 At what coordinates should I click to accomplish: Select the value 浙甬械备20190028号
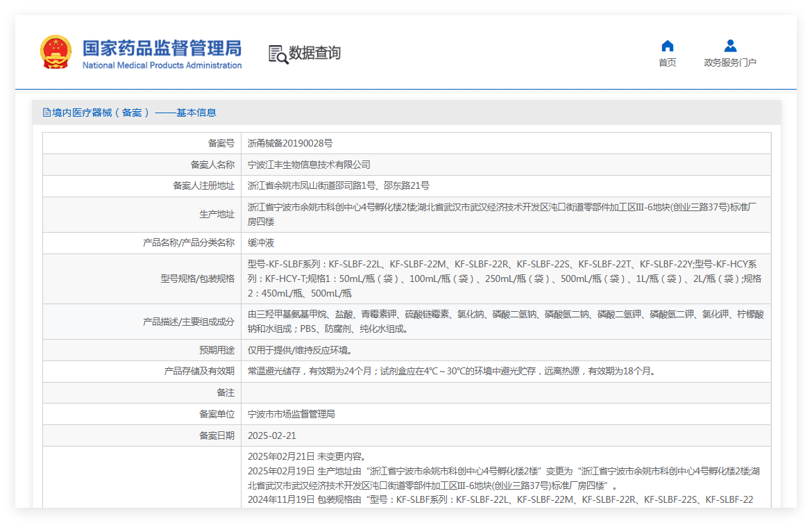[x=290, y=143]
